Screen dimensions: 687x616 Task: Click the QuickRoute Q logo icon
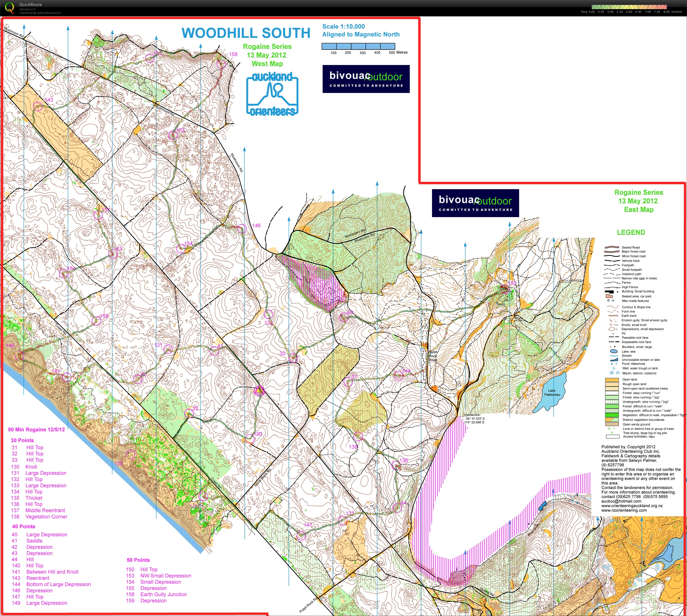[x=10, y=8]
